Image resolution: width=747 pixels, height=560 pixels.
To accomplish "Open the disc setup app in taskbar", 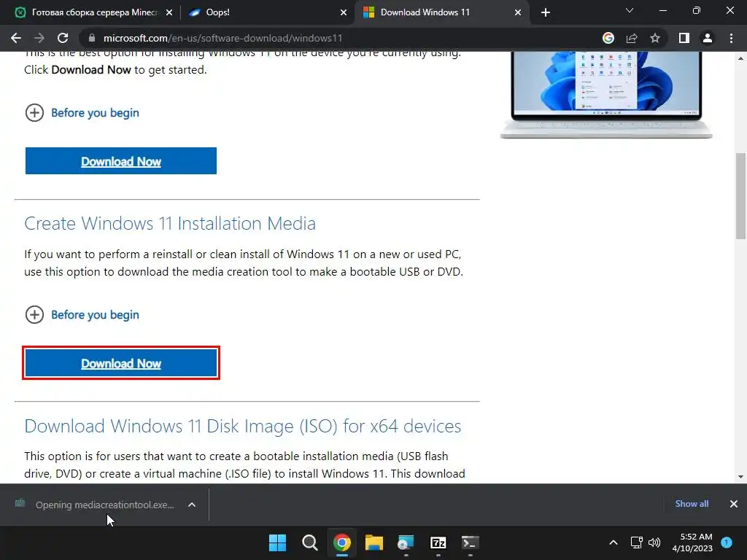I will coord(406,542).
